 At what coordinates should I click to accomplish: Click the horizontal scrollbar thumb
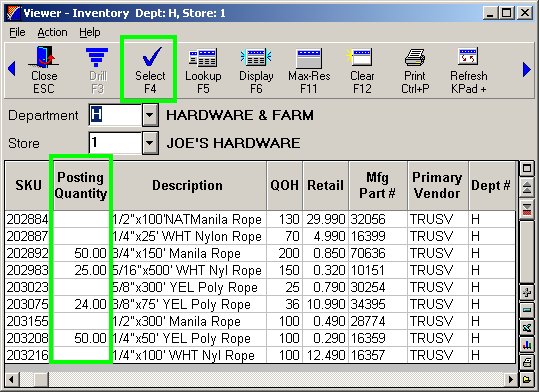pyautogui.click(x=41, y=380)
